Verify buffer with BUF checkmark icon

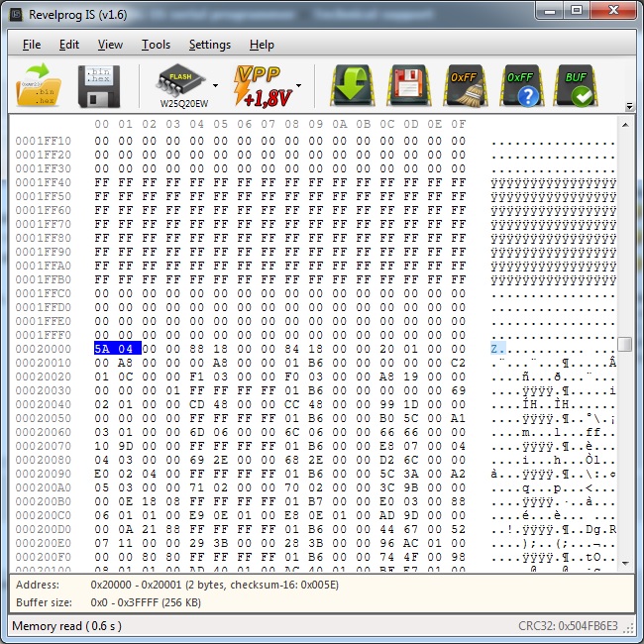577,86
